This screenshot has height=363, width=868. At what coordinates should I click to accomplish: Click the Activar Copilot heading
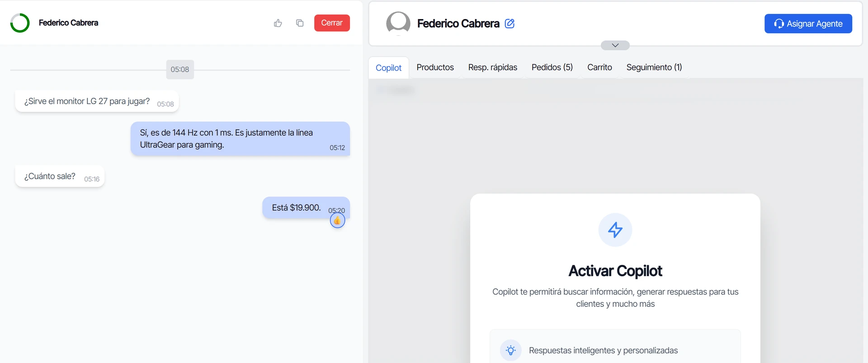(615, 271)
